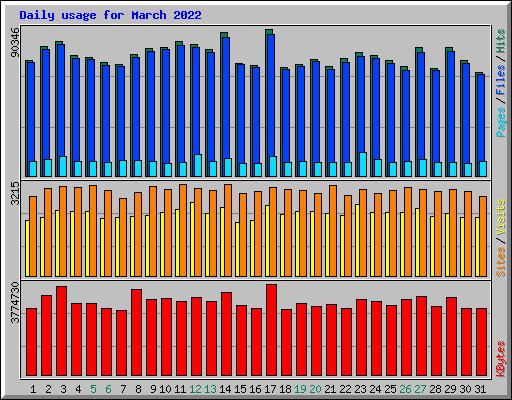Click weekend day 6 on the x-axis
Viewport: 512px width, 400px height.
click(x=108, y=389)
